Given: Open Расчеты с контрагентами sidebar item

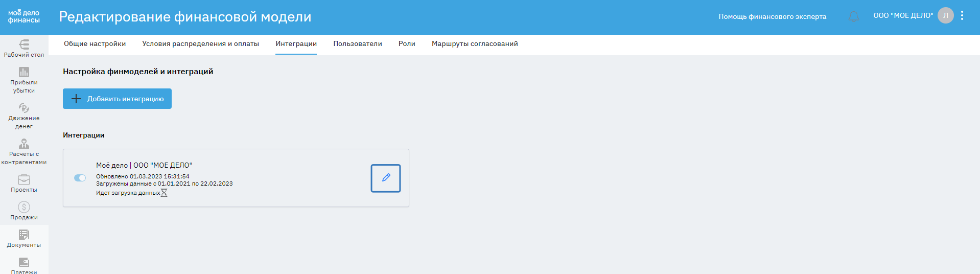Looking at the screenshot, I should point(24,152).
